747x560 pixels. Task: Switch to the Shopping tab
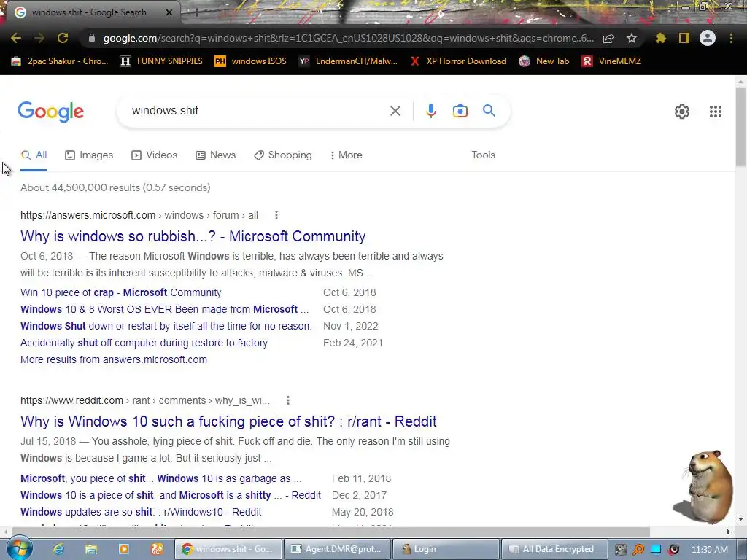(283, 155)
